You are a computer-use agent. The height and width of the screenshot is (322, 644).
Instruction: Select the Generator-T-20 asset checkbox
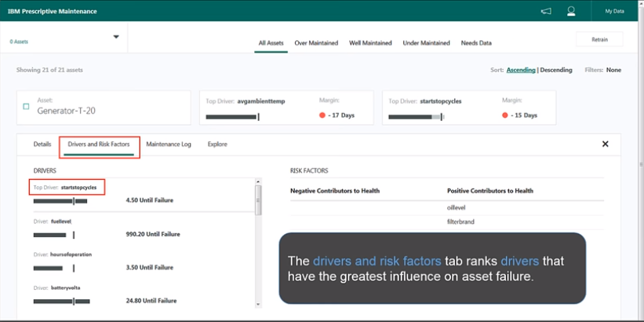pyautogui.click(x=26, y=107)
